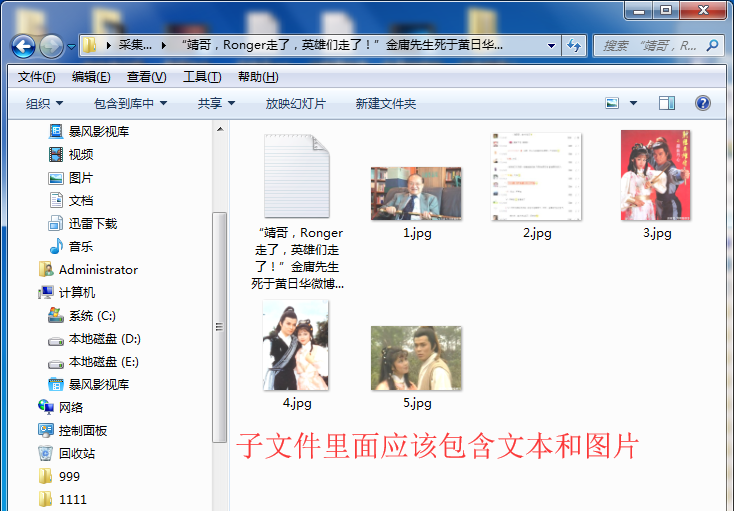
Task: Select 暴风影视库 under libraries
Action: click(x=89, y=131)
